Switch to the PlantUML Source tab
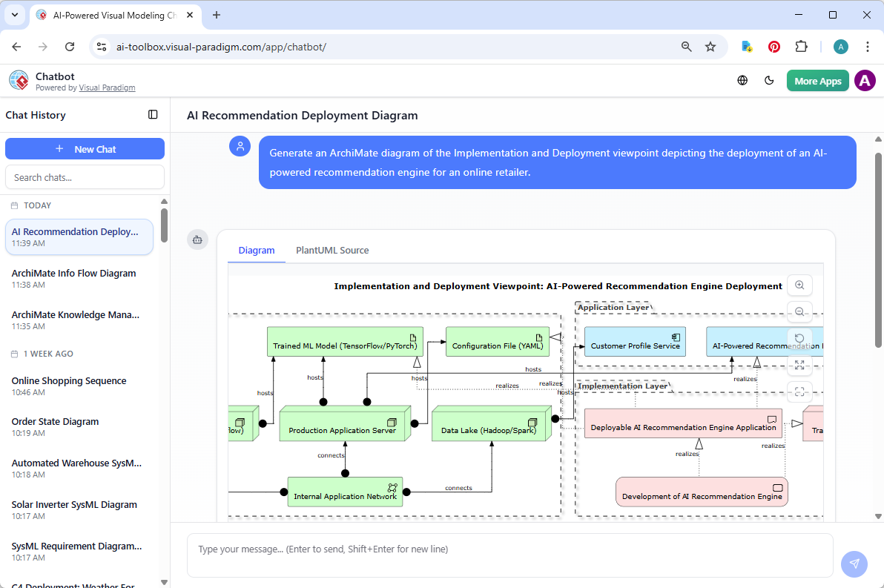The width and height of the screenshot is (884, 588). pos(331,250)
